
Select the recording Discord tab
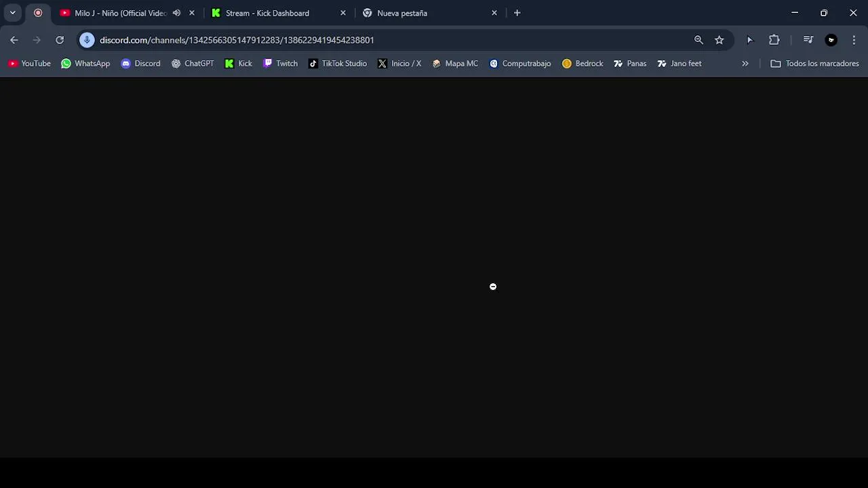[x=38, y=13]
